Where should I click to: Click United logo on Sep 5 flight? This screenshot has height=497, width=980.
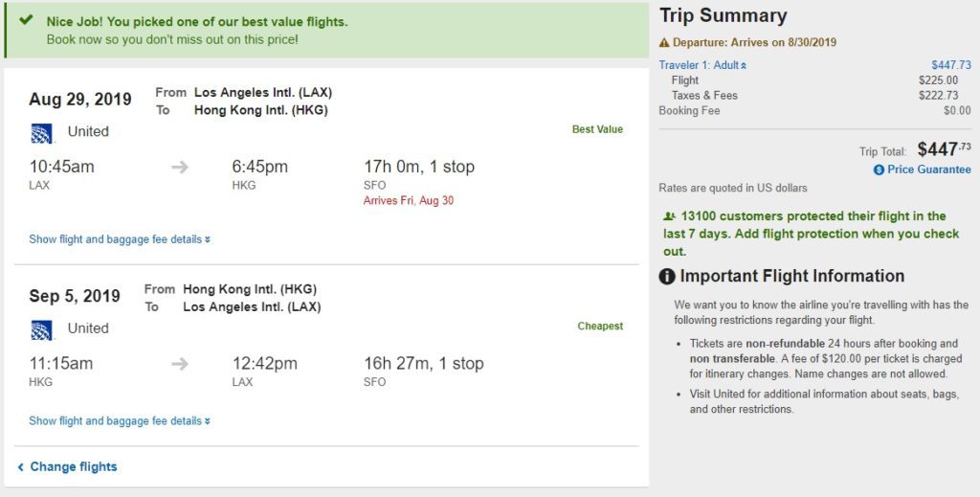point(41,328)
